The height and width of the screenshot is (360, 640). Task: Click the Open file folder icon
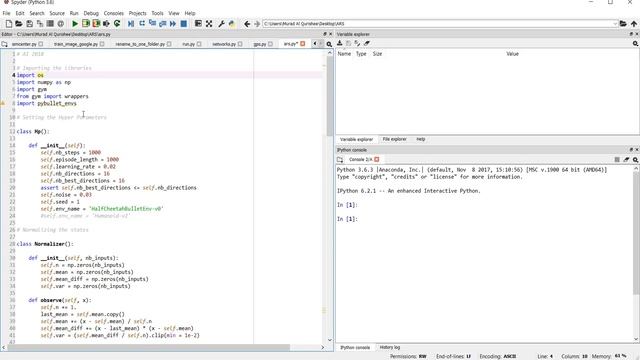click(x=19, y=24)
